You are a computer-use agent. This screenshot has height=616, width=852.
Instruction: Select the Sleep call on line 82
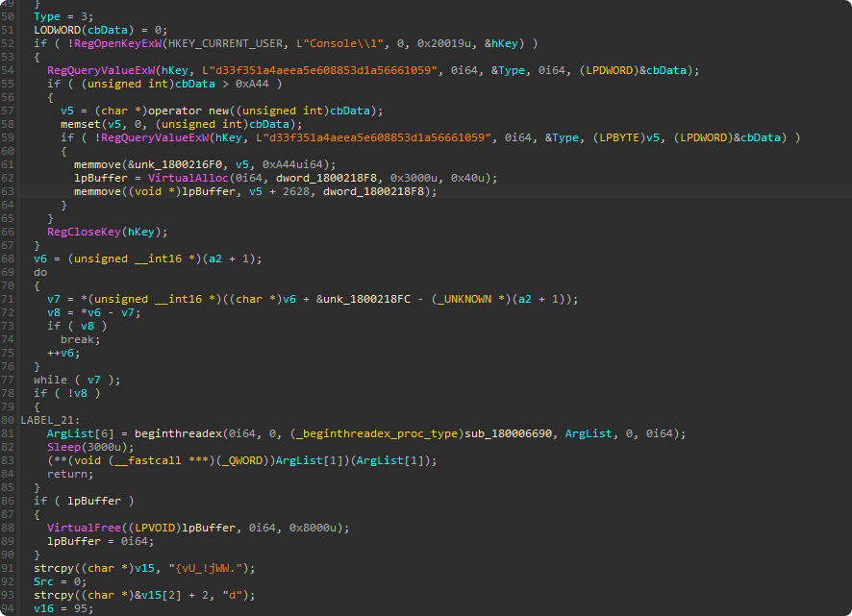click(63, 447)
